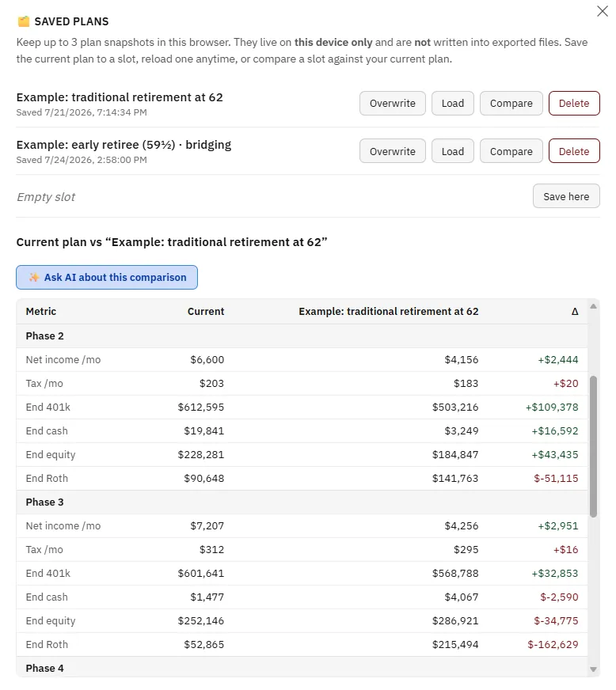Viewport: 616px width, 690px height.
Task: Ask AI about this comparison
Action: [107, 277]
